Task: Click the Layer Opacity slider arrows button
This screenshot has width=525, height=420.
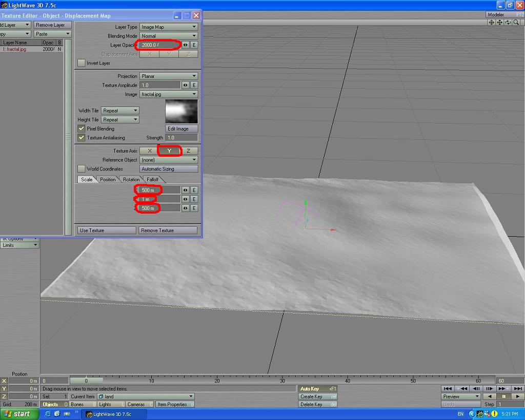Action: tap(186, 45)
